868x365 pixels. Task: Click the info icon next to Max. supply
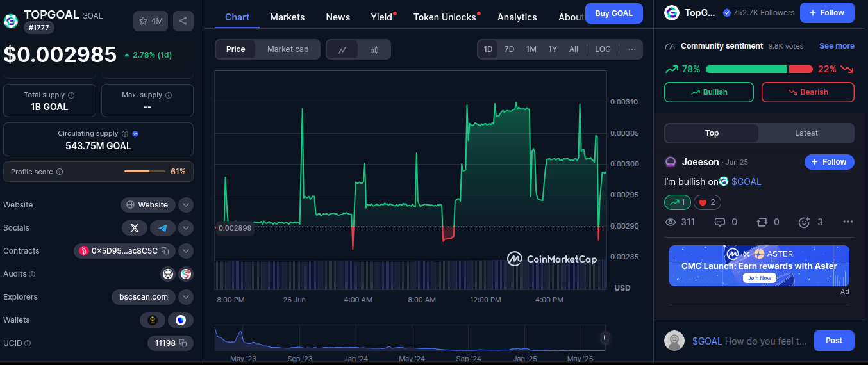pyautogui.click(x=169, y=95)
